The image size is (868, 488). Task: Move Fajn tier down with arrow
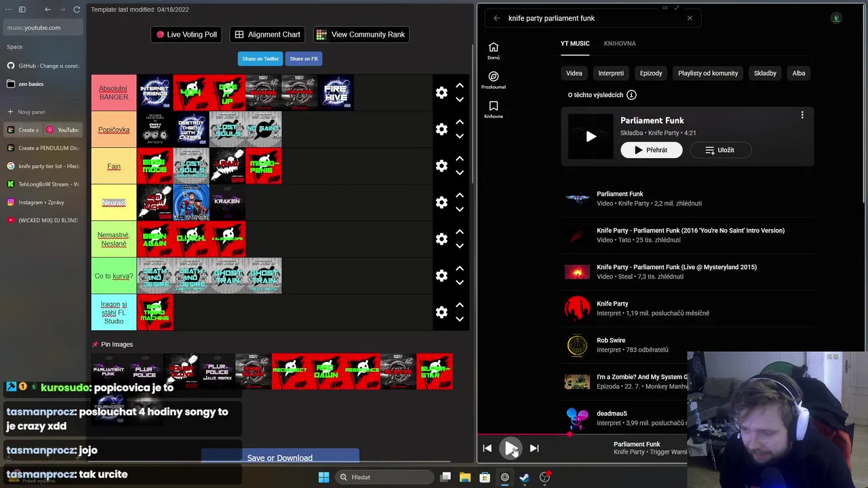point(460,173)
